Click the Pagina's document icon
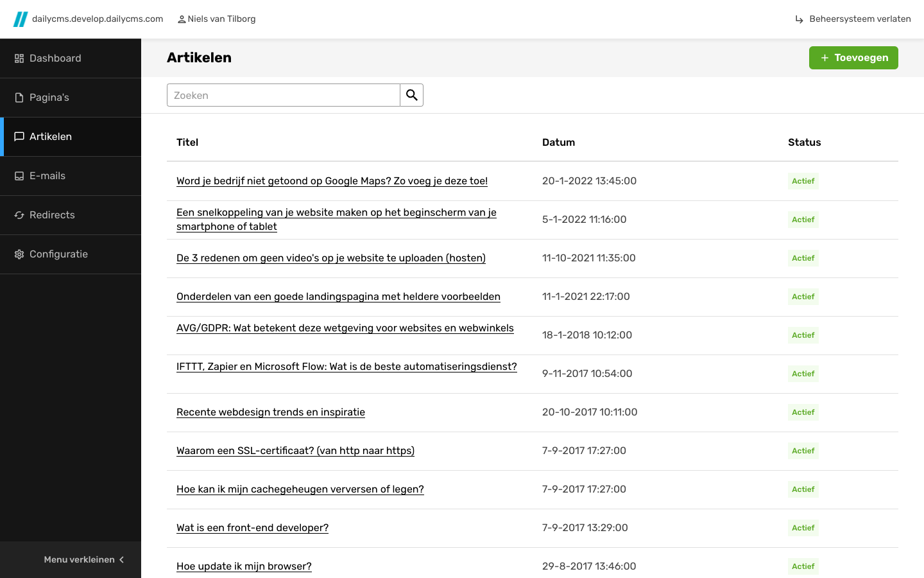This screenshot has width=924, height=578. click(19, 98)
